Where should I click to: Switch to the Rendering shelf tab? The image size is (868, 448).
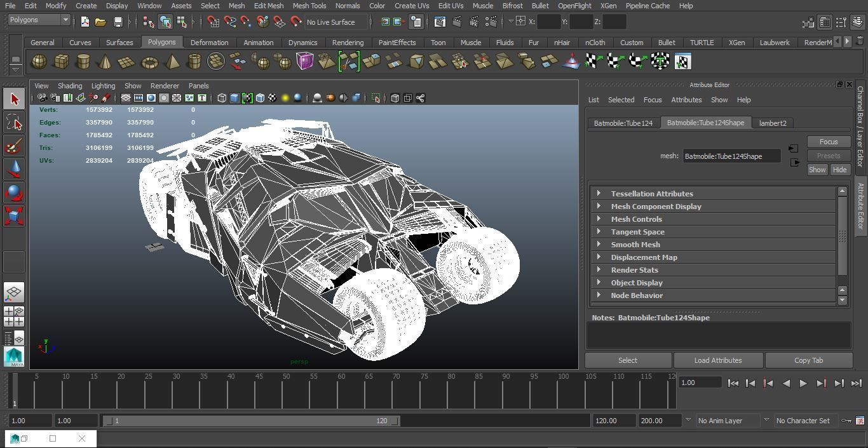pyautogui.click(x=348, y=43)
